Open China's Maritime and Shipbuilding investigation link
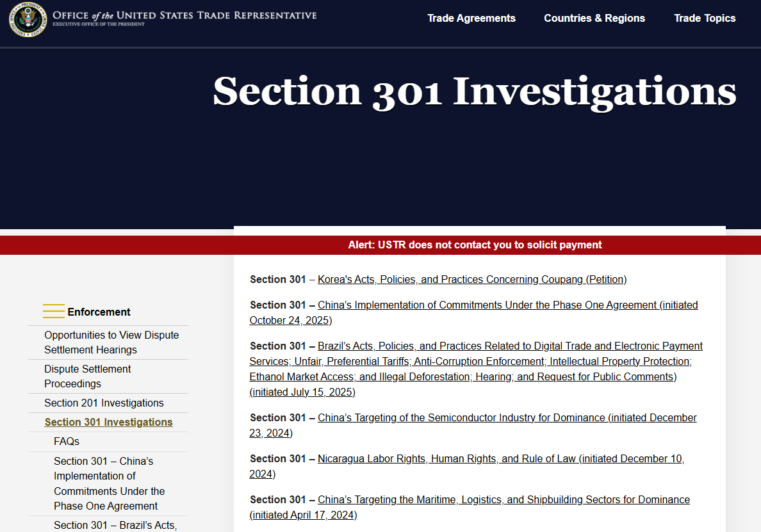This screenshot has height=532, width=761. (x=503, y=499)
